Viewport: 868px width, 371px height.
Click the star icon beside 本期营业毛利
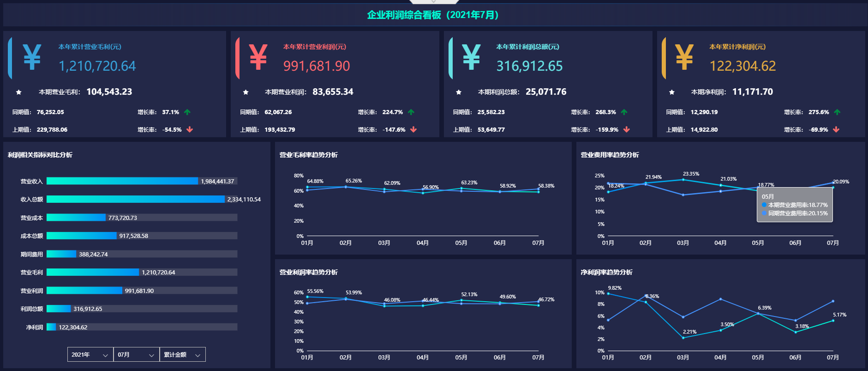(19, 92)
